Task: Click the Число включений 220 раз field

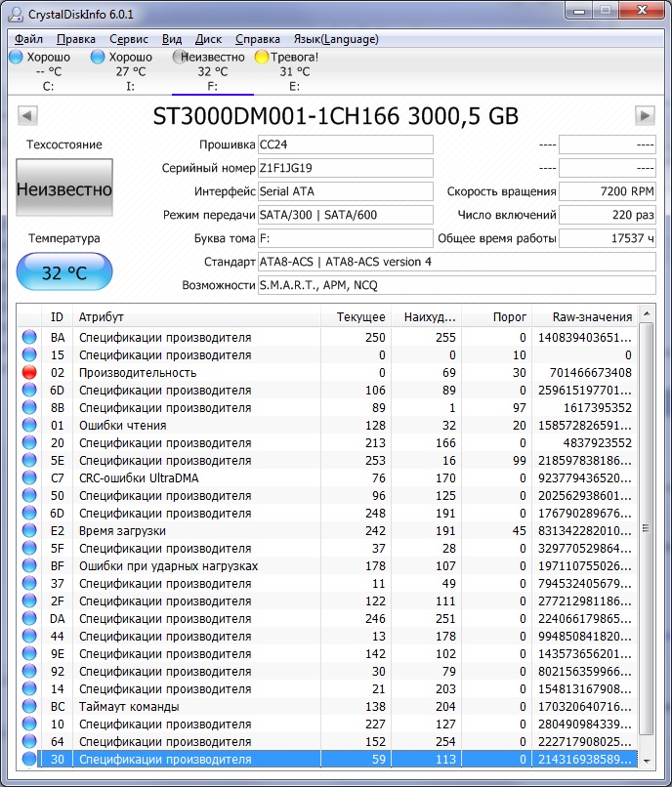Action: point(608,215)
